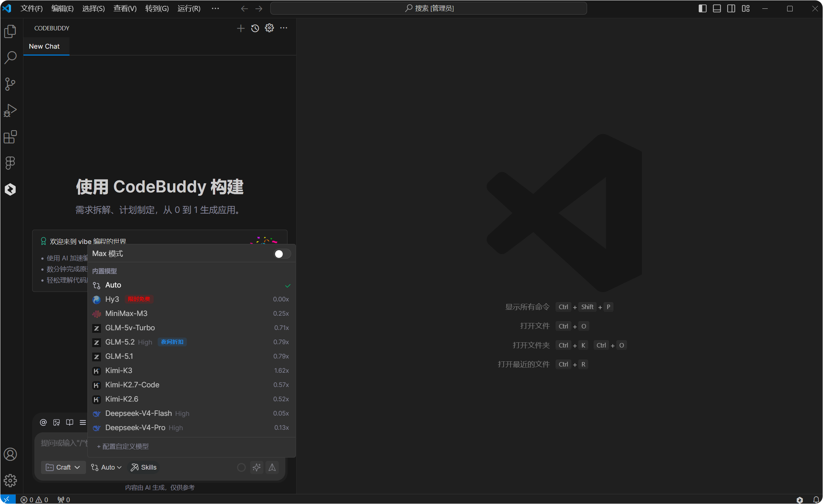Open the 选择(S) menu

point(94,8)
